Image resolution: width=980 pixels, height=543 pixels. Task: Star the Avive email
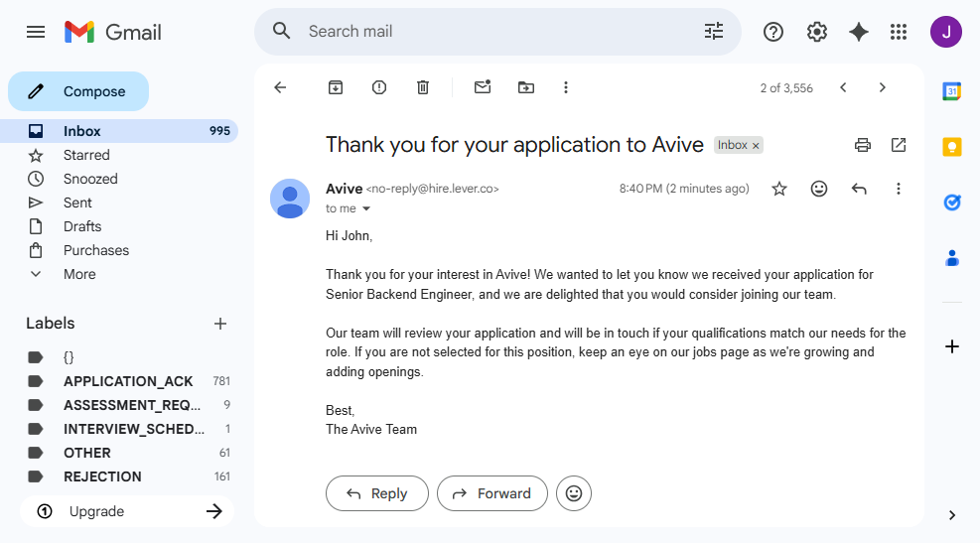(779, 189)
